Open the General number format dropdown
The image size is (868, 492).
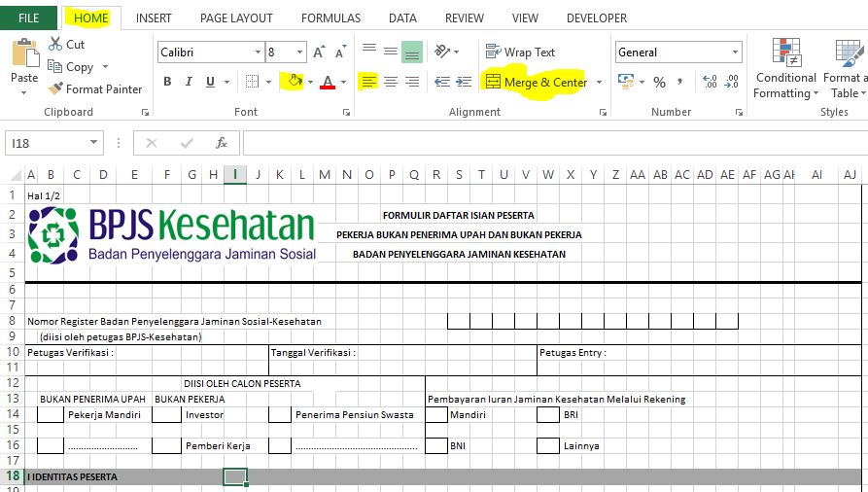[735, 53]
